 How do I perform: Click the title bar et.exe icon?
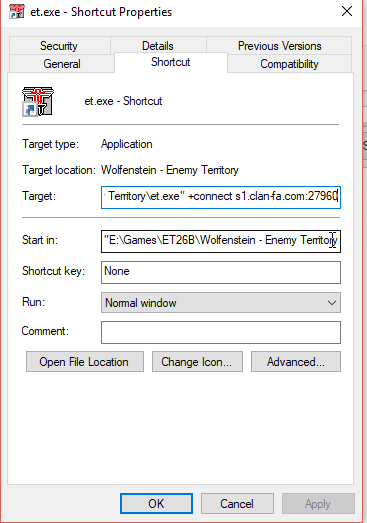(x=17, y=12)
